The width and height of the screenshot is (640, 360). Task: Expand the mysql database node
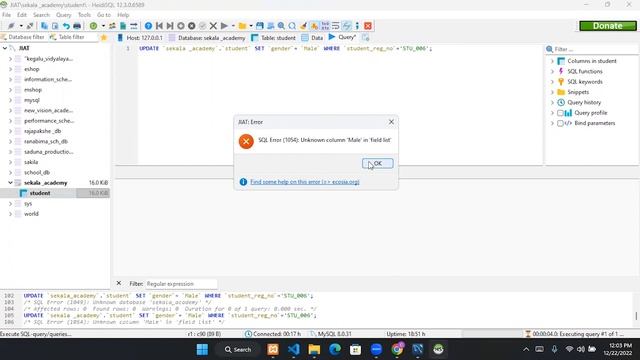(x=10, y=100)
